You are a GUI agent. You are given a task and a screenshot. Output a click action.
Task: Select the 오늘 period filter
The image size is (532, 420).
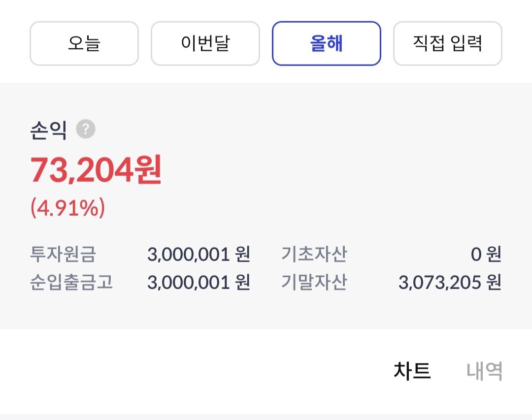84,44
